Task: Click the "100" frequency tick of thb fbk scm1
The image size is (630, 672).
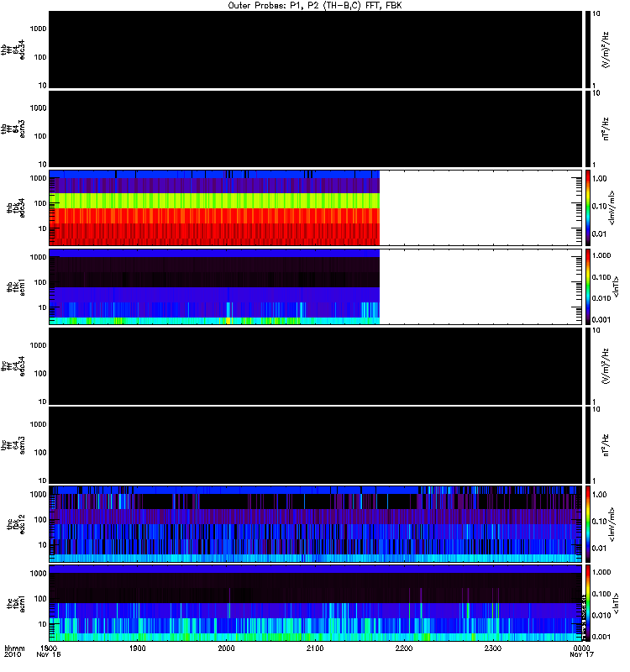Action: tap(39, 282)
